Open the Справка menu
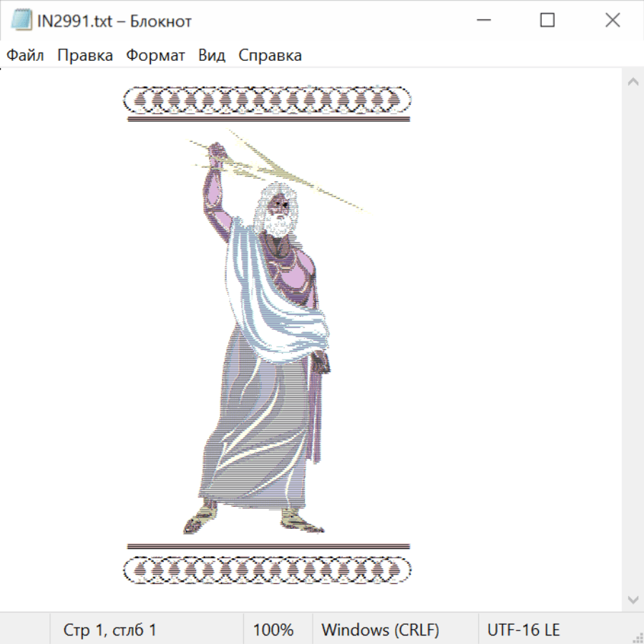644x644 pixels. pos(270,56)
